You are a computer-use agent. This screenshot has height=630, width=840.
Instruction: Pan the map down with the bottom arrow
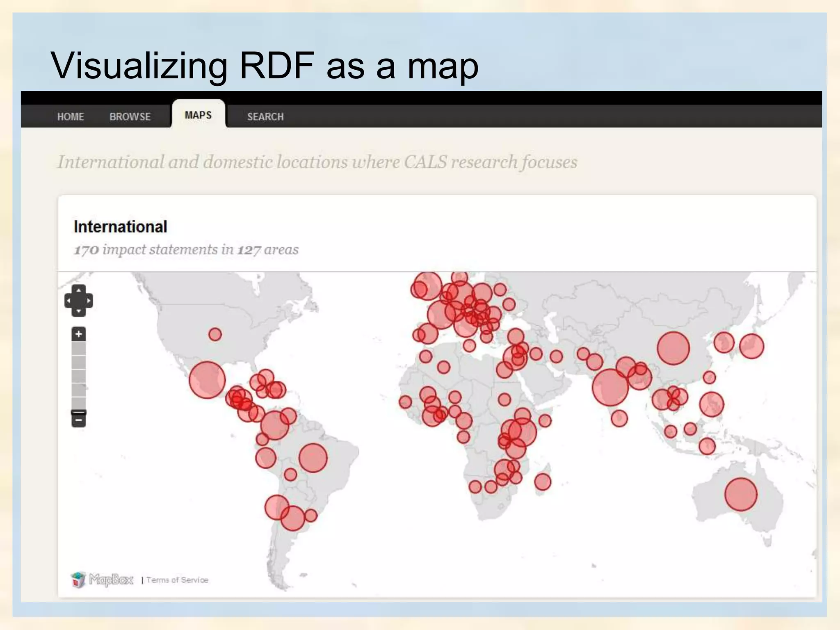tap(79, 312)
